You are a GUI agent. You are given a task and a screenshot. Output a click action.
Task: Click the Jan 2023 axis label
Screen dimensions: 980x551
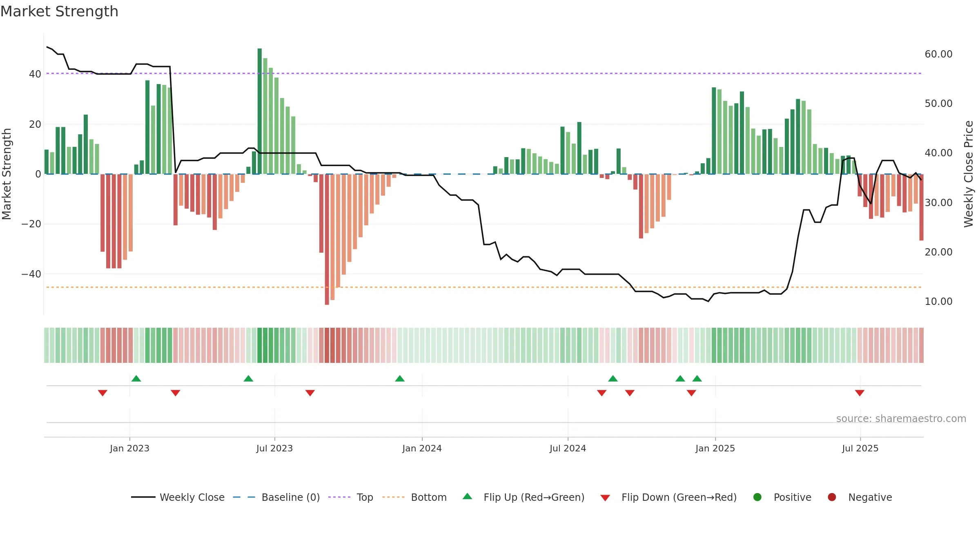click(129, 448)
